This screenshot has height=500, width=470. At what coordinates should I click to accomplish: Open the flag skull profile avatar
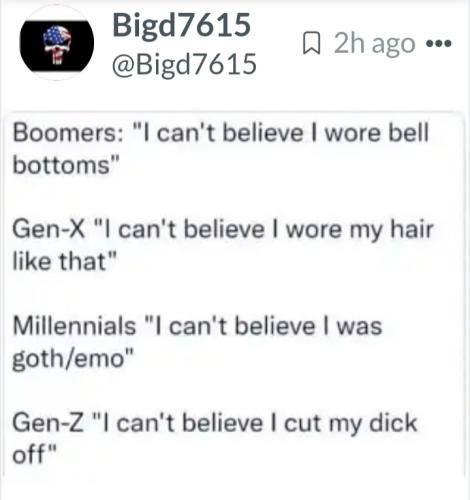click(57, 45)
